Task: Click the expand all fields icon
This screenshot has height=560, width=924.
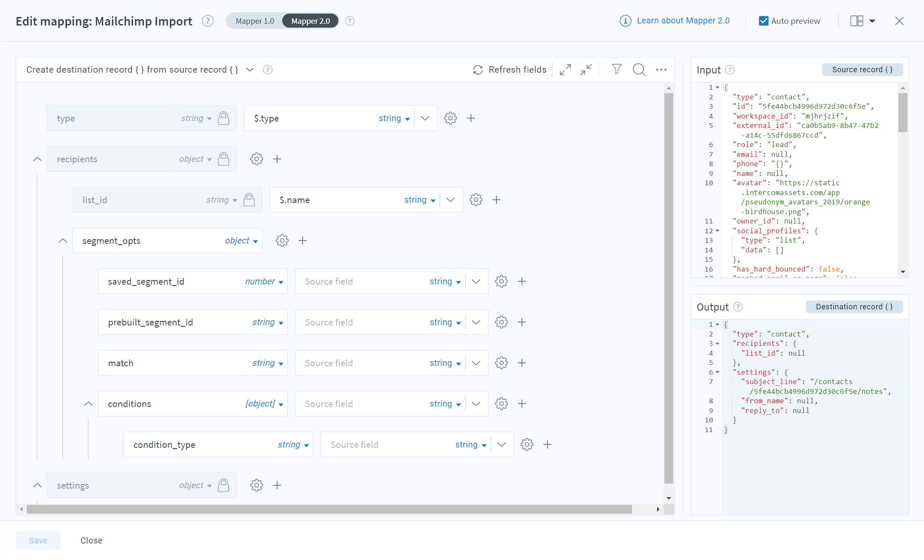Action: 565,70
